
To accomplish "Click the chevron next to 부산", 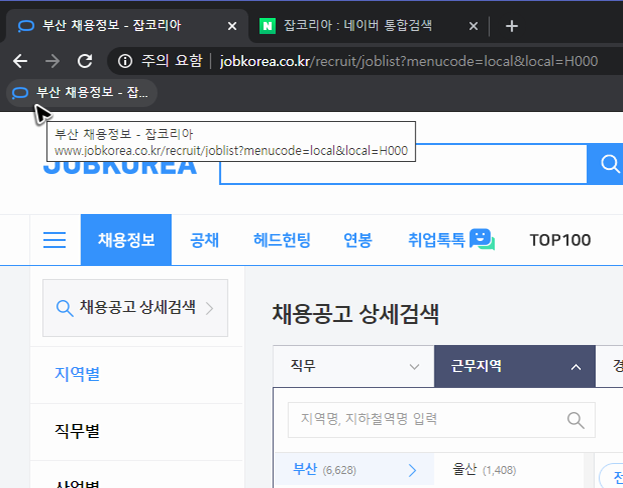I will pyautogui.click(x=412, y=471).
